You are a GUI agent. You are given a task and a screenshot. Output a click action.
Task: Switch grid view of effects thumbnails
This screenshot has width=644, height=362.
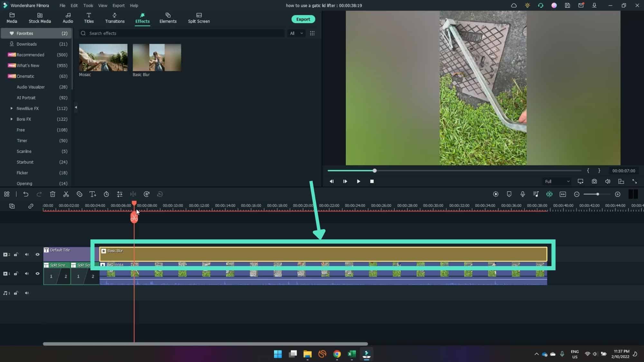(x=312, y=33)
